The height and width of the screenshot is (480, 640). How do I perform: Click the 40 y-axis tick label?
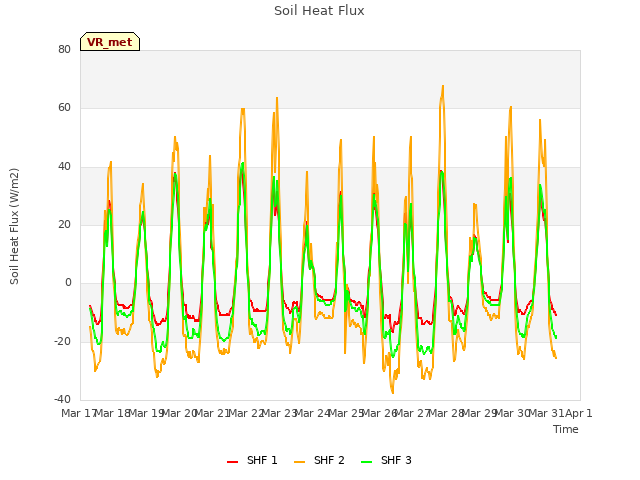64,166
